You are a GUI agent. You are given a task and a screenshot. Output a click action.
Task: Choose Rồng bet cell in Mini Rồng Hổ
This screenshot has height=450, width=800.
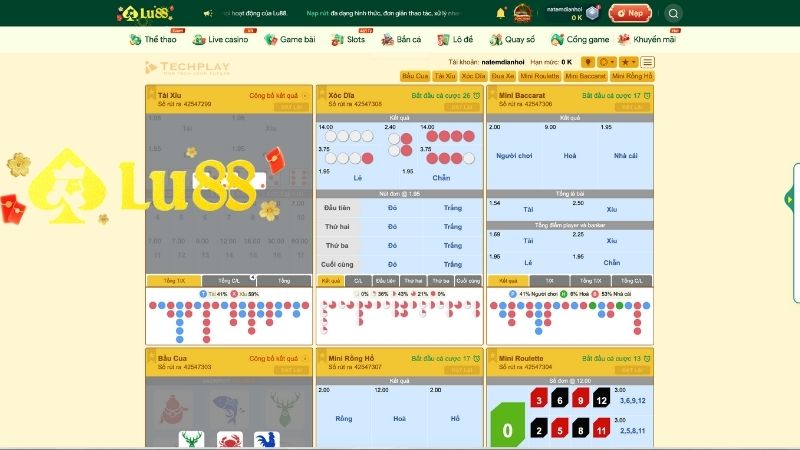coord(344,418)
